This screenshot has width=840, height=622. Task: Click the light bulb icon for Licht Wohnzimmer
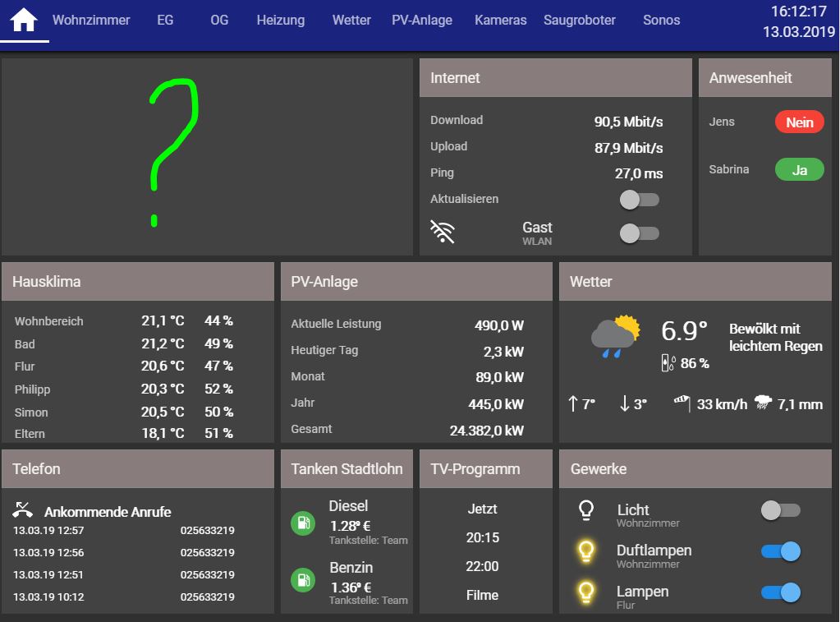(586, 510)
